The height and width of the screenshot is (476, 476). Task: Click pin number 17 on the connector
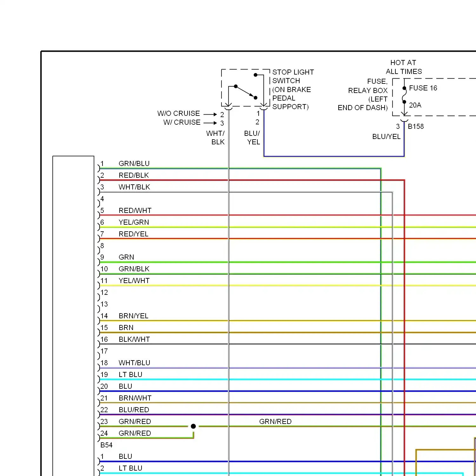104,351
